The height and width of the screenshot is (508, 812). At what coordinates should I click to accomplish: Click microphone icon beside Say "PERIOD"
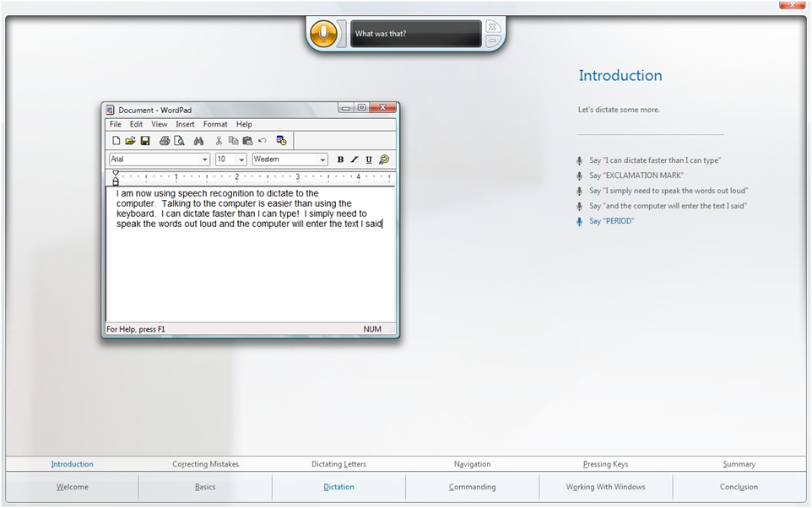[580, 222]
